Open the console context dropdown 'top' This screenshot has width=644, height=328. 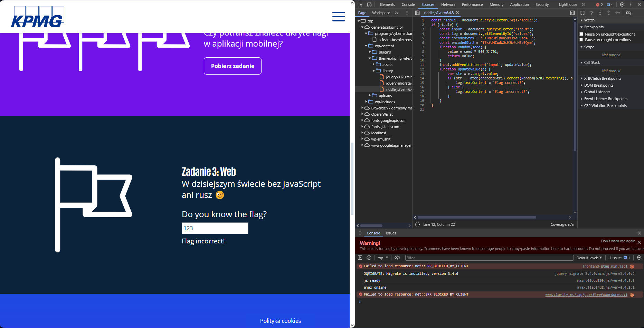[x=383, y=258]
